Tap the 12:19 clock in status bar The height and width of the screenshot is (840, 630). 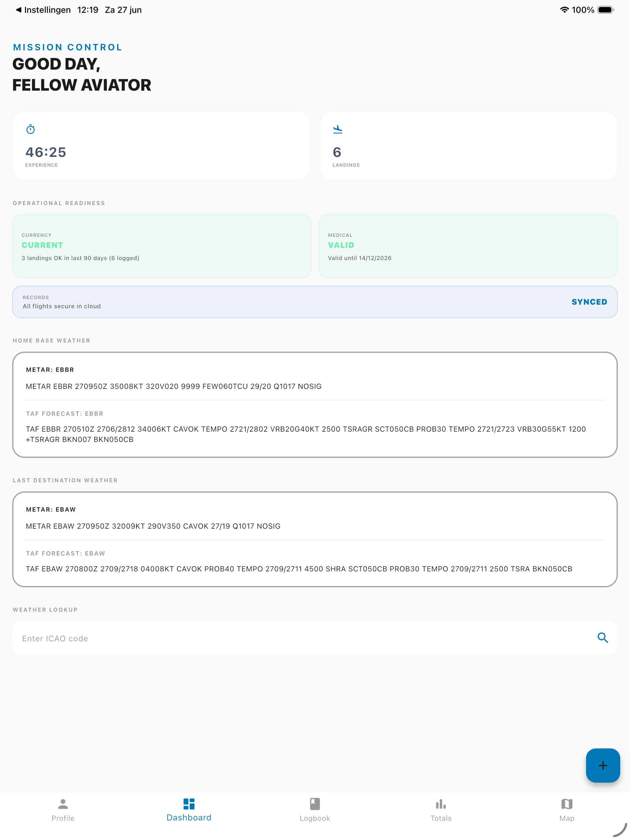[x=88, y=10]
